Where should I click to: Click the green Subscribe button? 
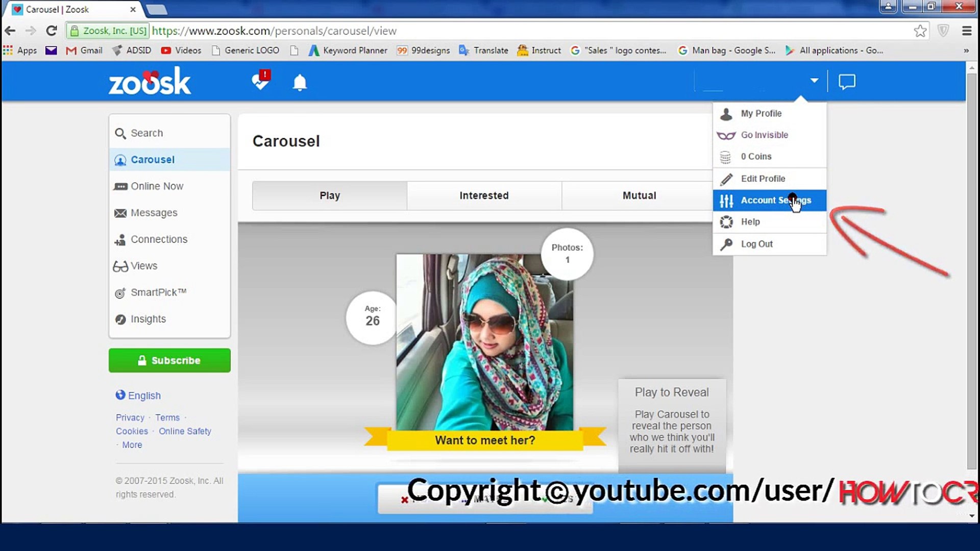(169, 360)
